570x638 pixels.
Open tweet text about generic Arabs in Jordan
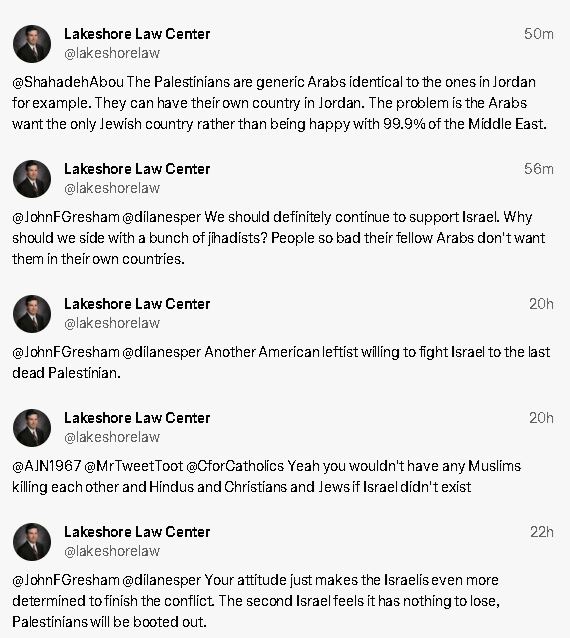279,103
